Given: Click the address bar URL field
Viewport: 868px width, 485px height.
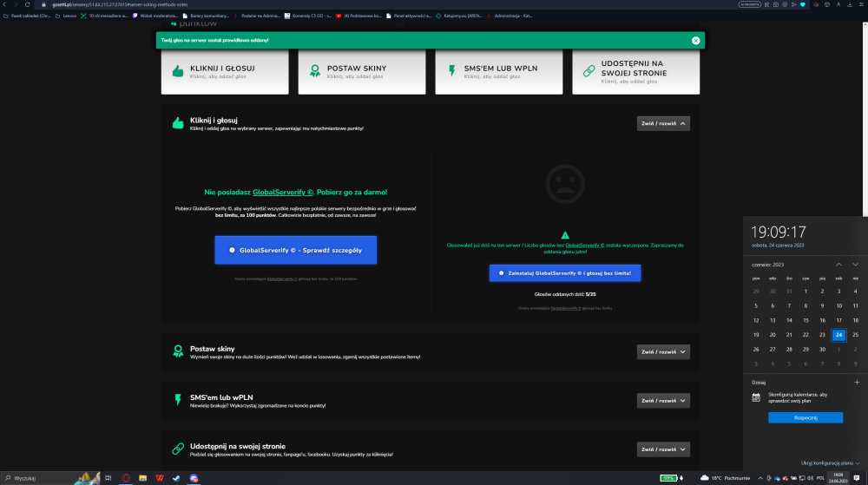Looking at the screenshot, I should point(387,4).
